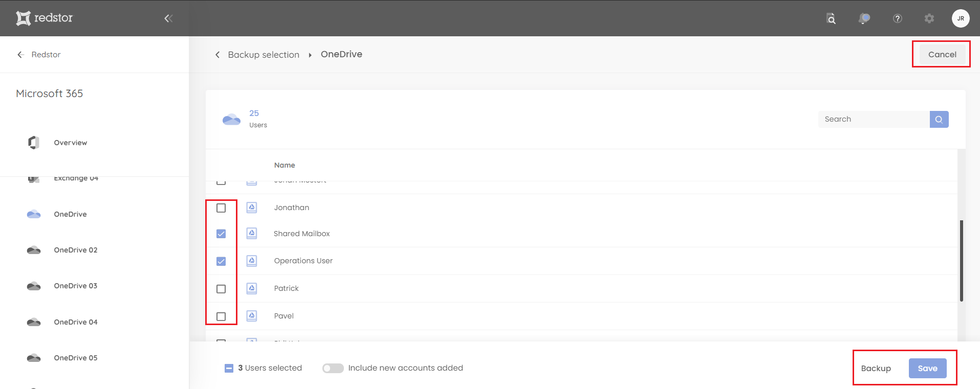Check the Patrick checkbox

221,289
